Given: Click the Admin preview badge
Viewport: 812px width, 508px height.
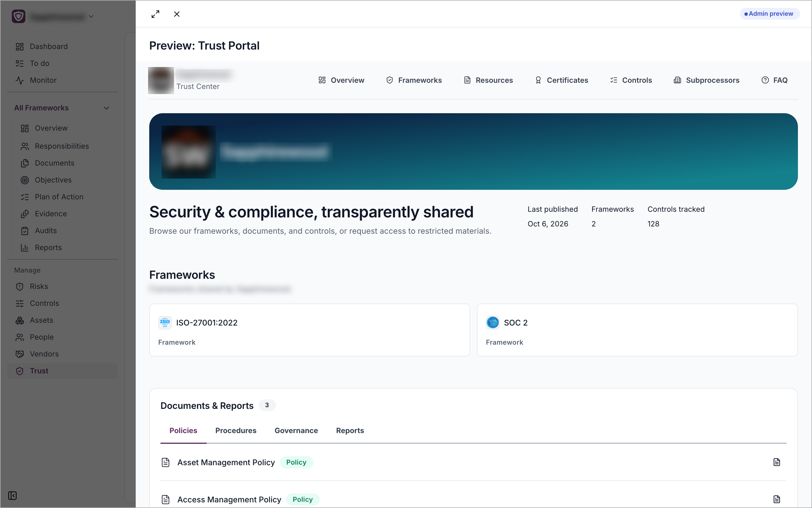Looking at the screenshot, I should click(x=770, y=14).
